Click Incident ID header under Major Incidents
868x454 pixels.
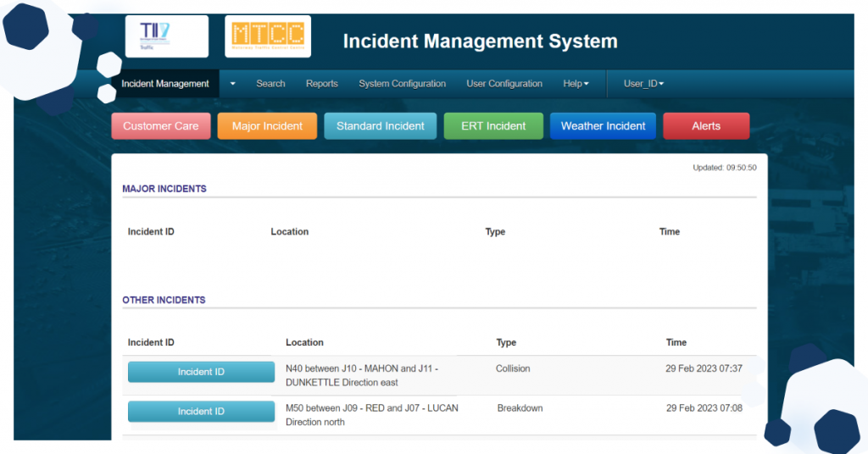coord(151,232)
